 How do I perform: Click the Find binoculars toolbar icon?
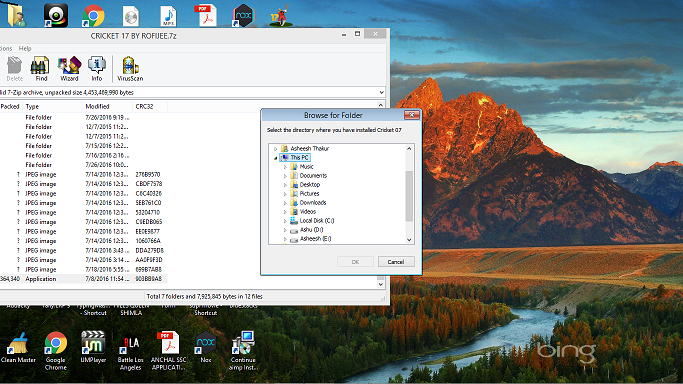(40, 69)
